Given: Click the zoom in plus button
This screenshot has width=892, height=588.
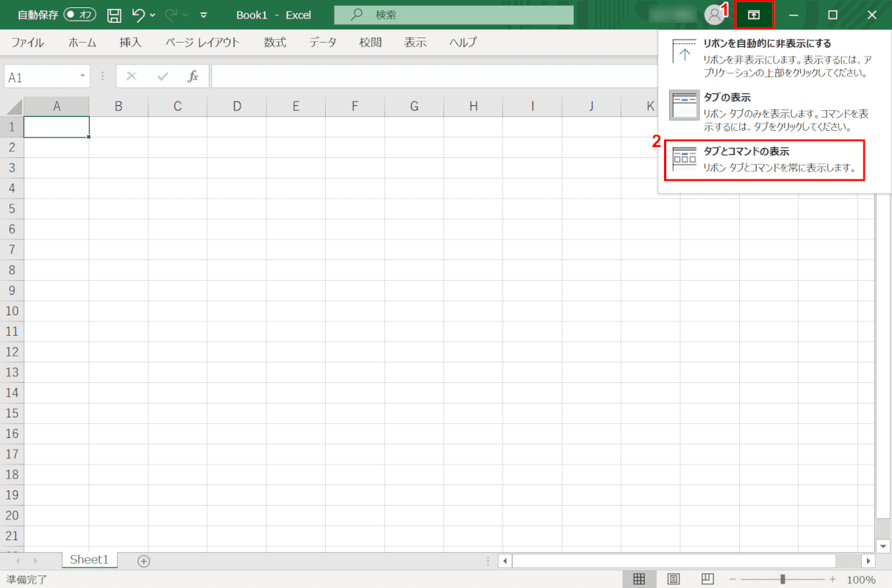Looking at the screenshot, I should click(833, 579).
